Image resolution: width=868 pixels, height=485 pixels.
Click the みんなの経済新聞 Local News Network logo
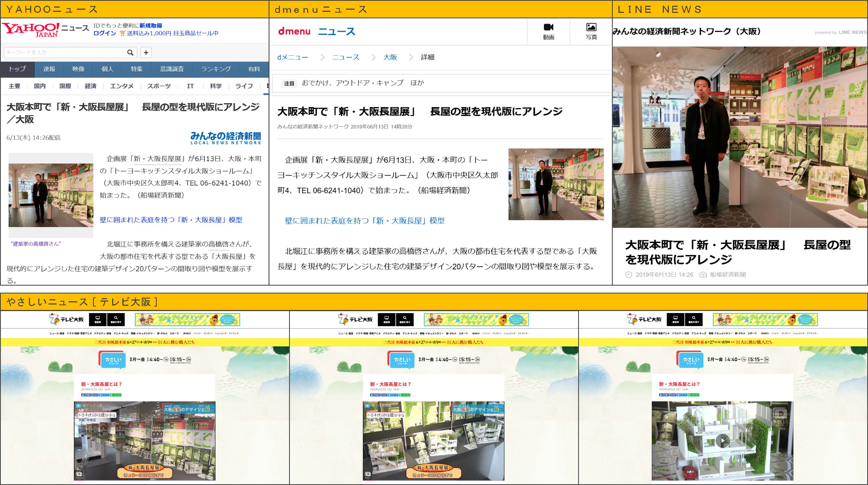pos(226,138)
